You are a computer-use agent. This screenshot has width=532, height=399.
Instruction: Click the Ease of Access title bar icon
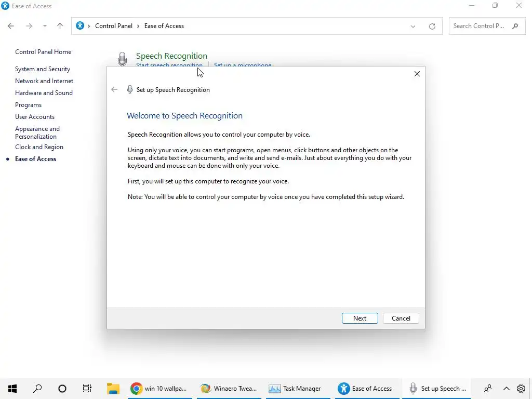(x=5, y=6)
